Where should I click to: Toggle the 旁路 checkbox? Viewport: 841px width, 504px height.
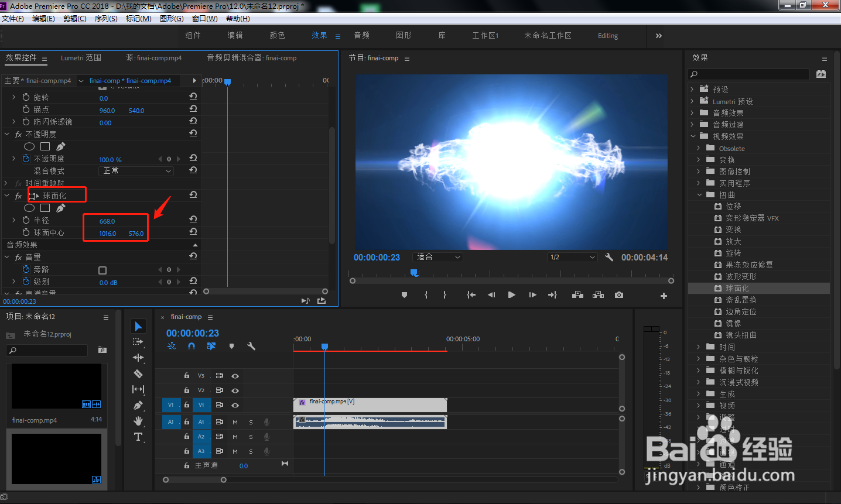pos(102,270)
